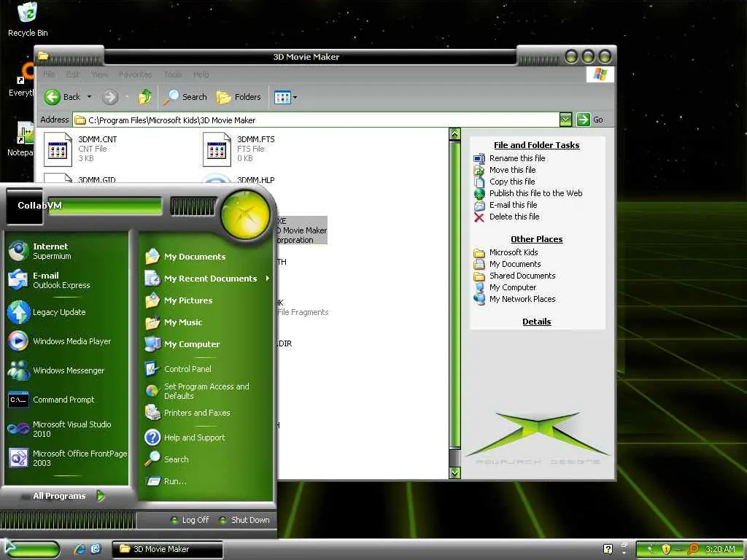Open the Run dialog
747x560 pixels.
[x=206, y=481]
